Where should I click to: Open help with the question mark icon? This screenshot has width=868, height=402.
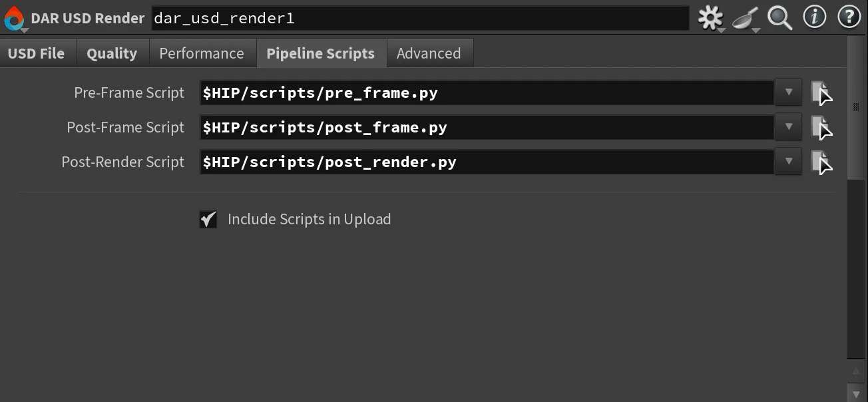849,18
